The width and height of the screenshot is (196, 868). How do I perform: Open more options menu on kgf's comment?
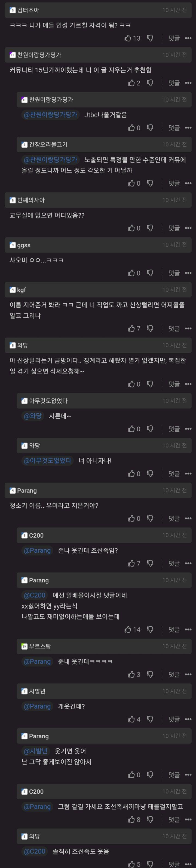[188, 328]
